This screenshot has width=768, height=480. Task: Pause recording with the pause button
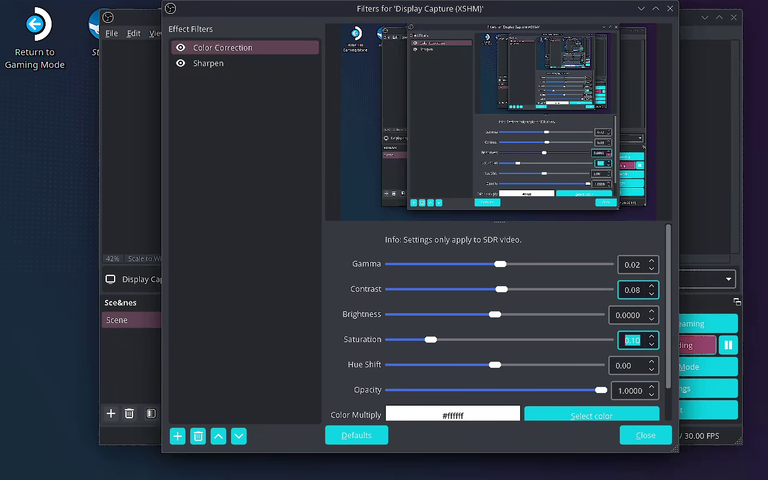tap(728, 345)
